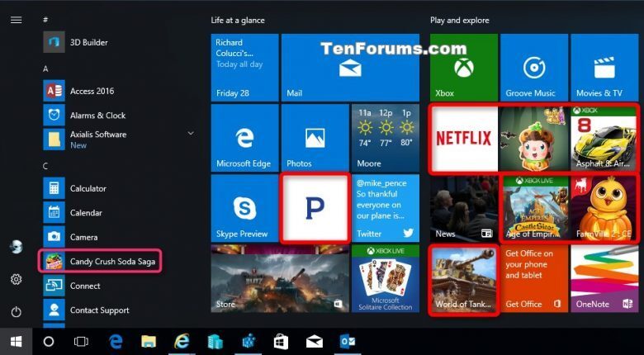Open the Movies & TV tile
The width and height of the screenshot is (644, 355).
[x=604, y=68]
